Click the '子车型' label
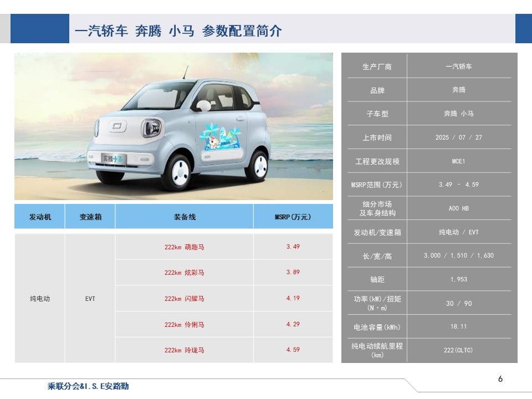 [x=377, y=114]
